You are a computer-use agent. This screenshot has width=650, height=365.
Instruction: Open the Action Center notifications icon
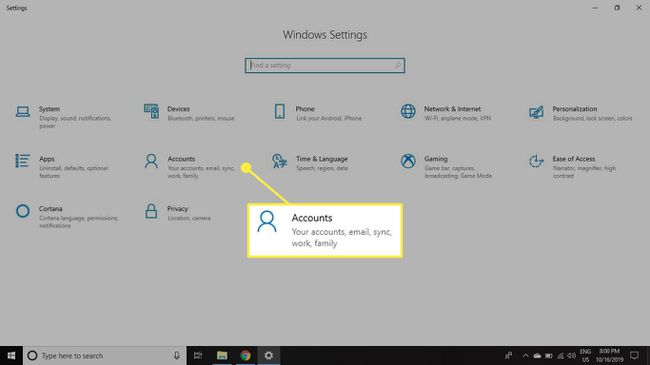pyautogui.click(x=634, y=355)
